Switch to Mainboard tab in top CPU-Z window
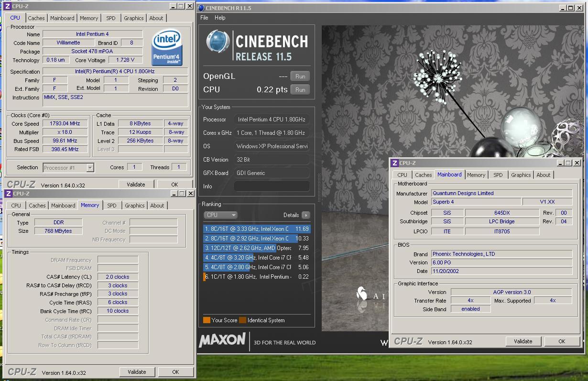Viewport: 588px width, 381px height. point(63,18)
